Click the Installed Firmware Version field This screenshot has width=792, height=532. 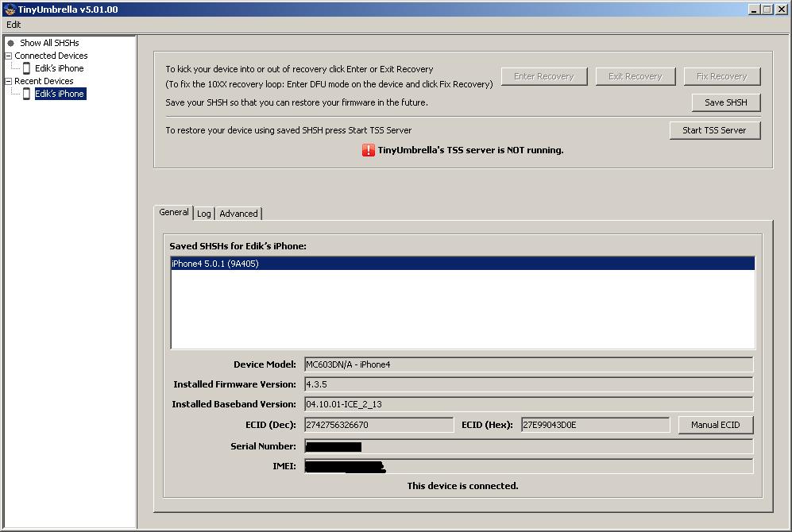528,384
